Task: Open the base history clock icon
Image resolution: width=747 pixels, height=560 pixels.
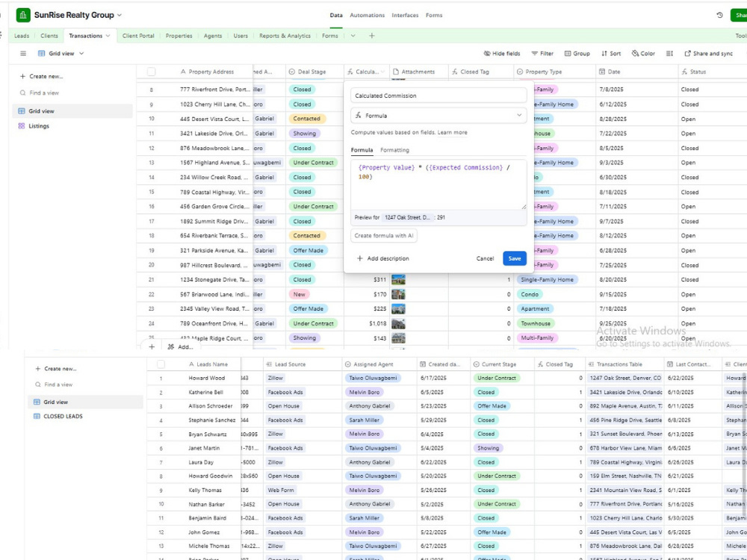Action: coord(719,15)
